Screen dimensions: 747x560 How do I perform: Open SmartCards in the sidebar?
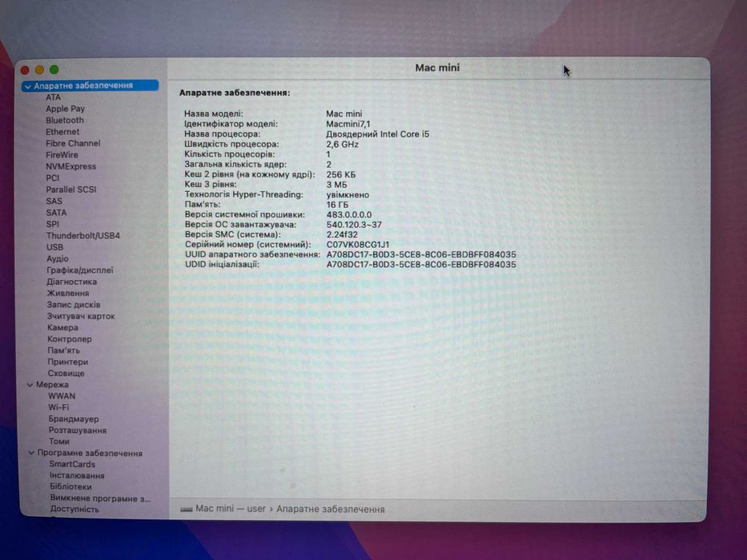[72, 464]
